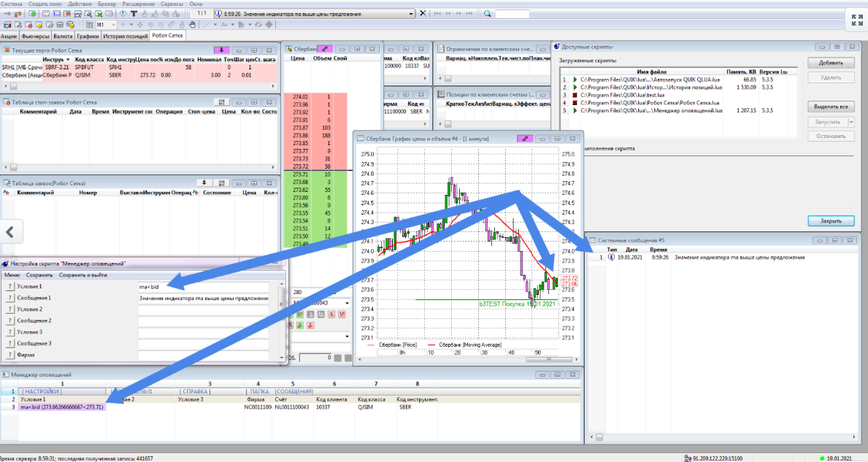Switch to the Графики tab
868x462 pixels.
(x=88, y=36)
